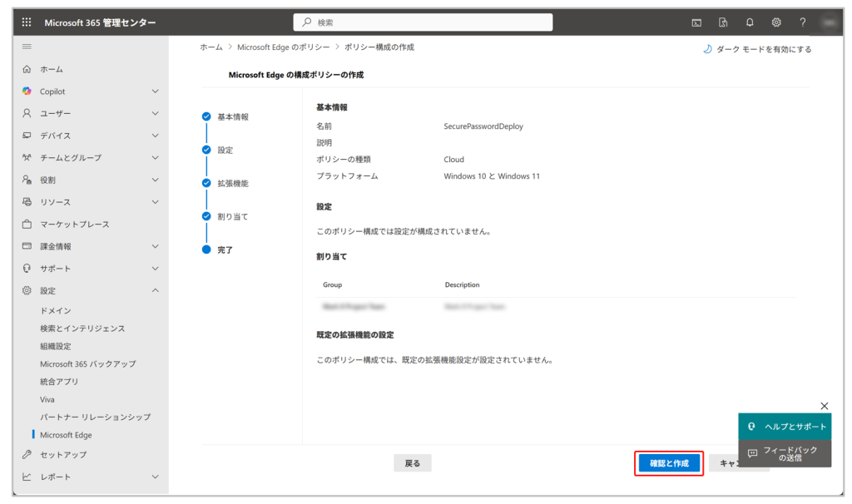
Task: Expand the チームとグループ menu chevron
Action: [x=156, y=157]
